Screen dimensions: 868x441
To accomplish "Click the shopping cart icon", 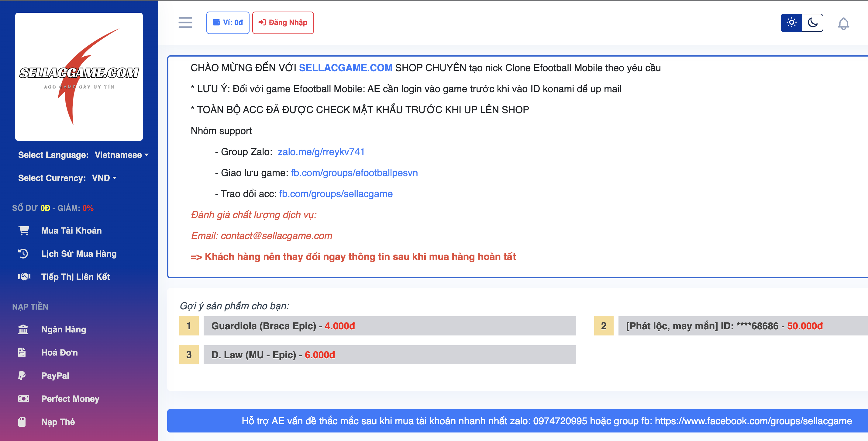I will (x=24, y=231).
